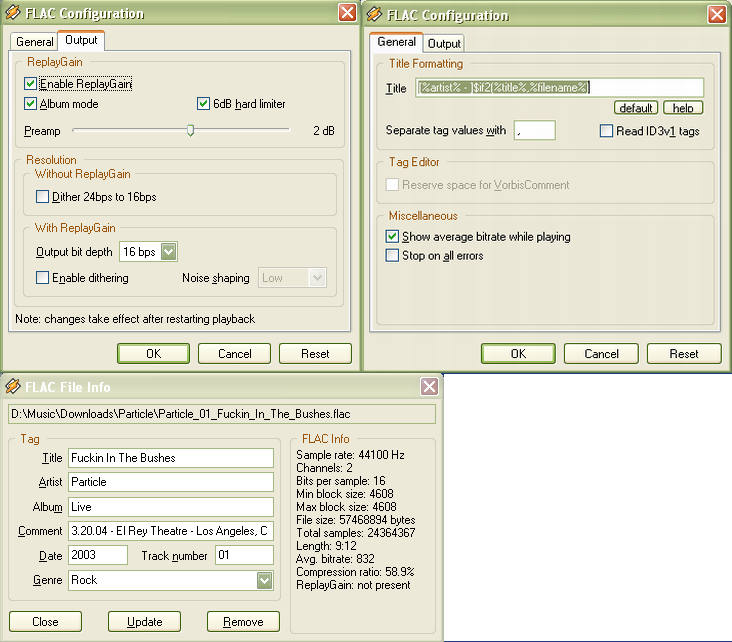Click the Separate tag values with field
The image size is (732, 642).
click(x=535, y=130)
